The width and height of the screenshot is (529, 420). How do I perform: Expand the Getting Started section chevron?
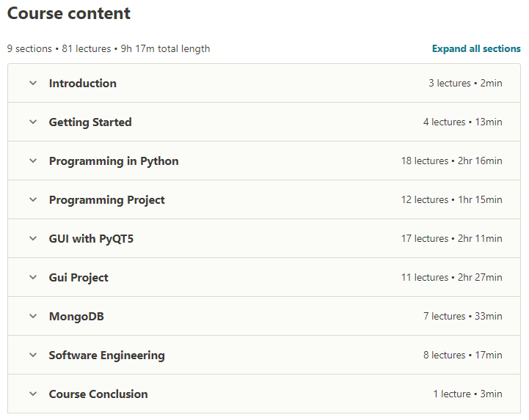[x=33, y=122]
